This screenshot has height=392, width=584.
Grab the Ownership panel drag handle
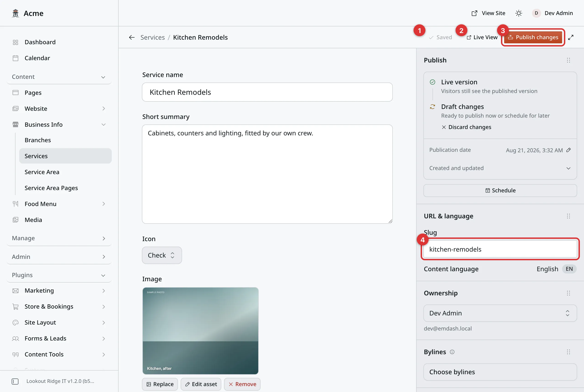pyautogui.click(x=568, y=293)
